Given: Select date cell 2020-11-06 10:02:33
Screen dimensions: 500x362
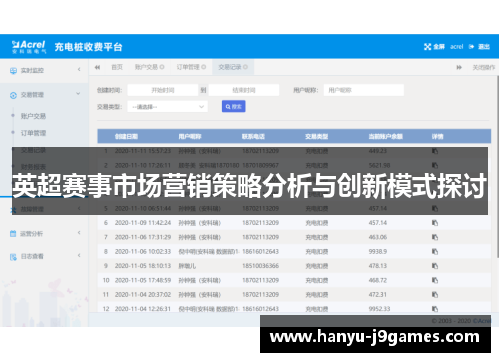Looking at the screenshot, I should click(143, 251).
